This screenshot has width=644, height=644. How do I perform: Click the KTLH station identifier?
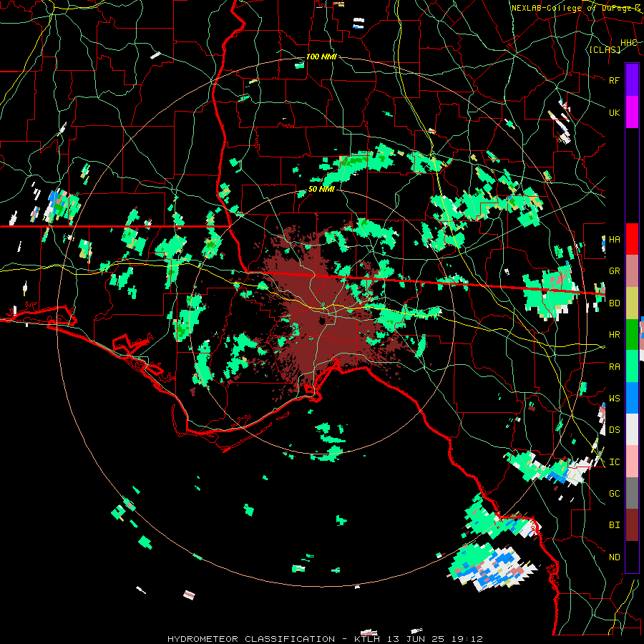pyautogui.click(x=367, y=639)
